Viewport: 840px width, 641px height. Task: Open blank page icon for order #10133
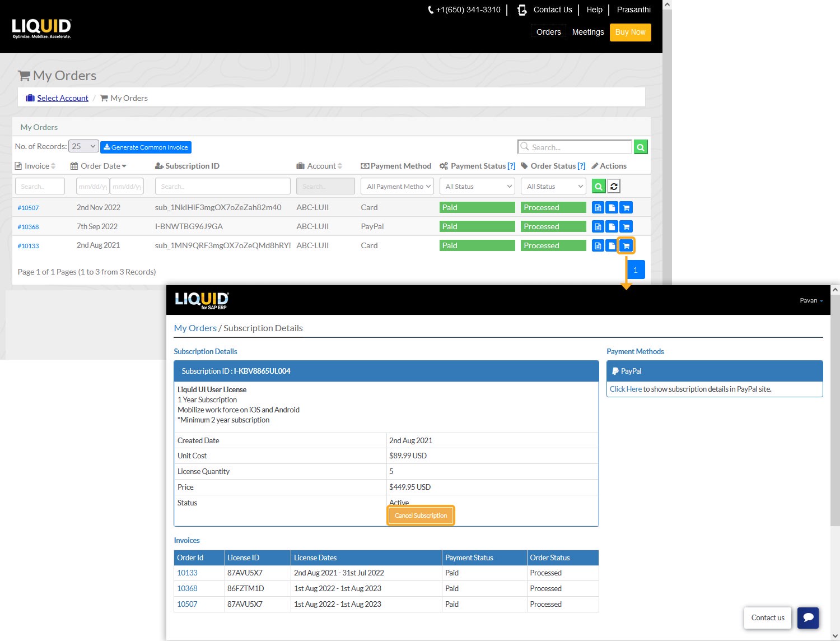tap(612, 246)
